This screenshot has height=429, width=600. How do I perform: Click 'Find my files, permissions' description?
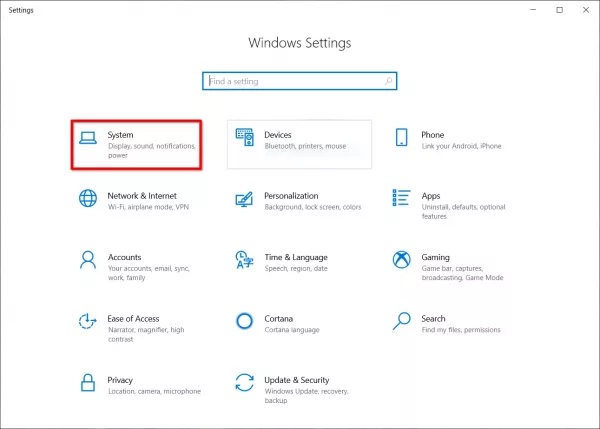461,330
